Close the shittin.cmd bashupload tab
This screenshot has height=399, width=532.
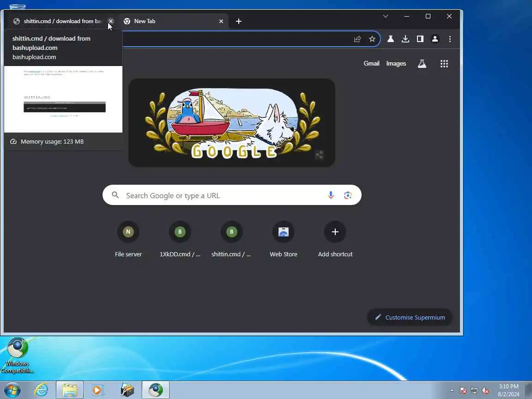click(111, 21)
